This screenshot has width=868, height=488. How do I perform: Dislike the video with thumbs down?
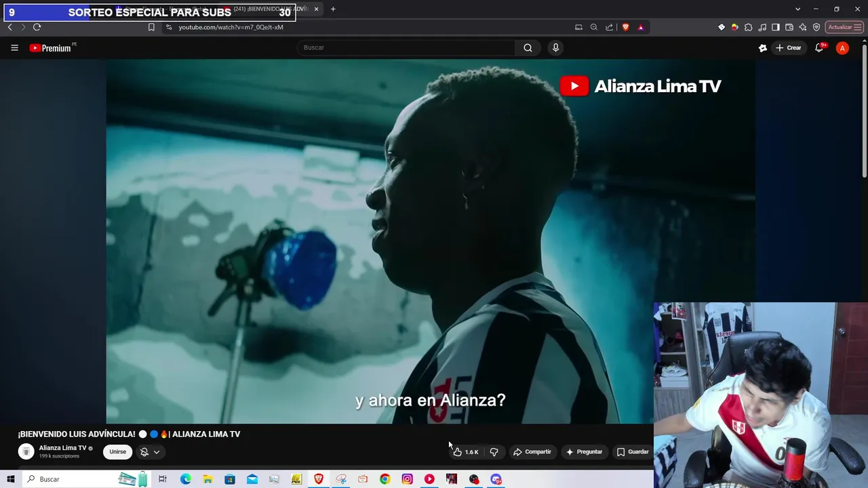click(x=494, y=451)
